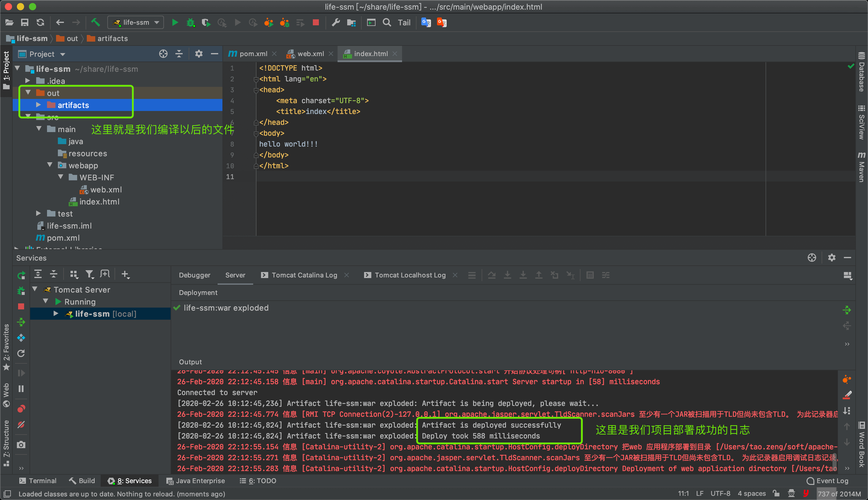Open the Event Log button

pyautogui.click(x=828, y=481)
